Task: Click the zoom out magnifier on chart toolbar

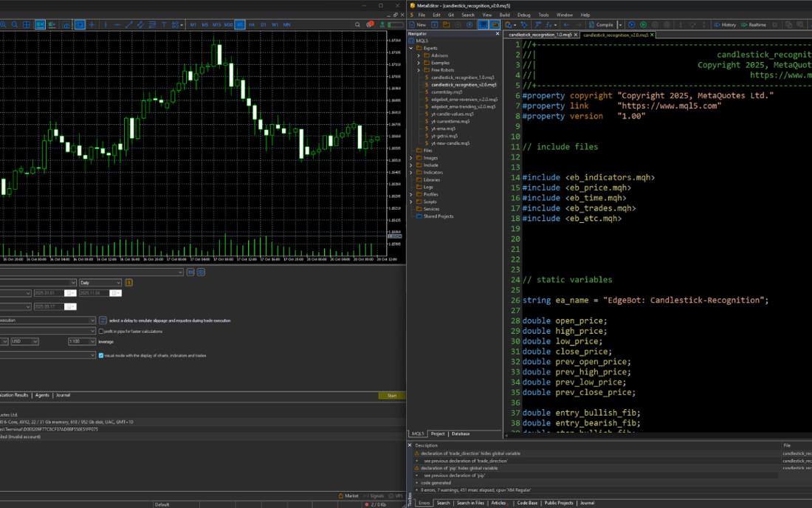Action: pyautogui.click(x=15, y=24)
